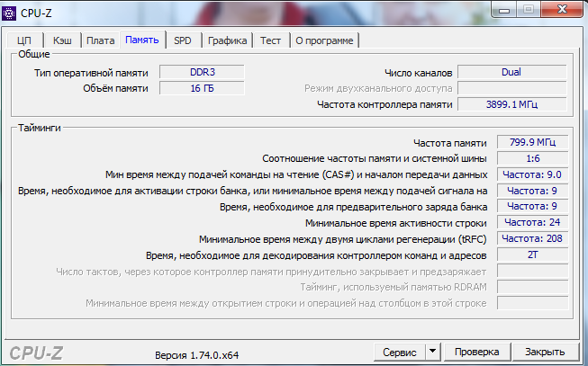Image resolution: width=588 pixels, height=366 pixels.
Task: Click the Частота: 208 tRFC value
Action: (532, 238)
